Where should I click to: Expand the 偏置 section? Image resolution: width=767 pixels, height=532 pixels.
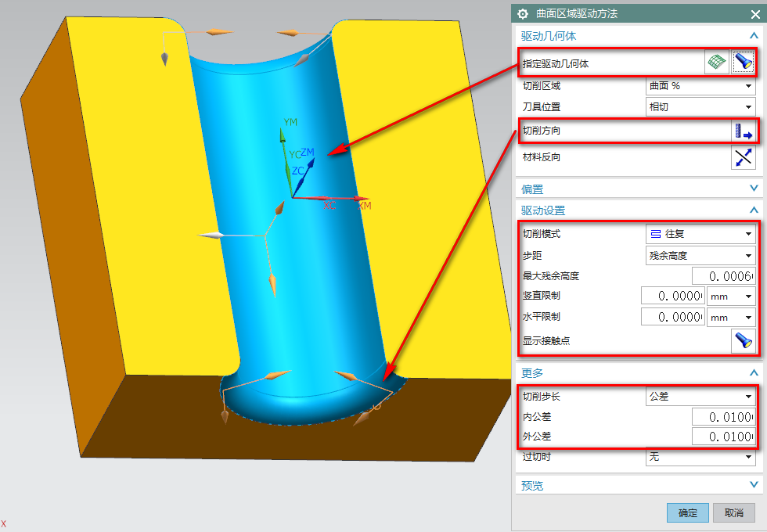pyautogui.click(x=754, y=189)
